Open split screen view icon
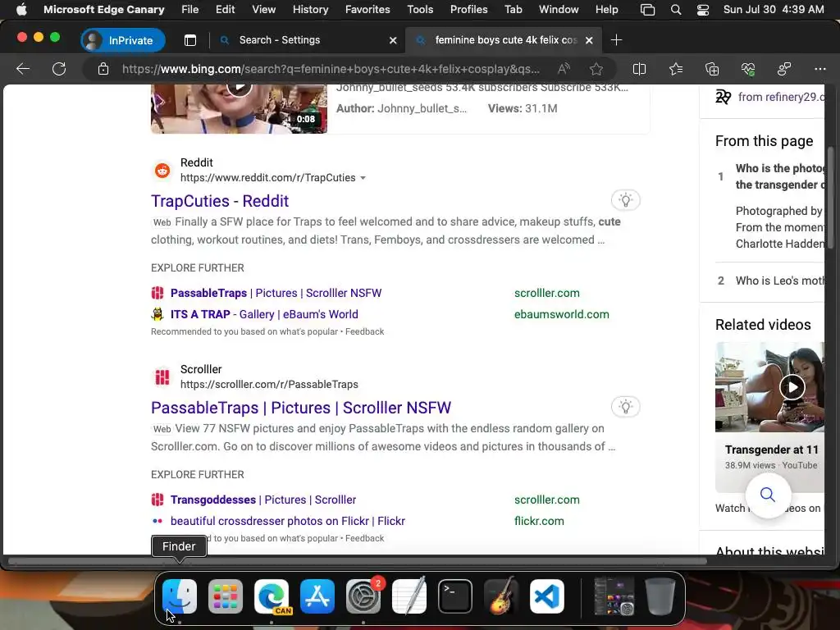Image resolution: width=840 pixels, height=630 pixels. (x=639, y=69)
